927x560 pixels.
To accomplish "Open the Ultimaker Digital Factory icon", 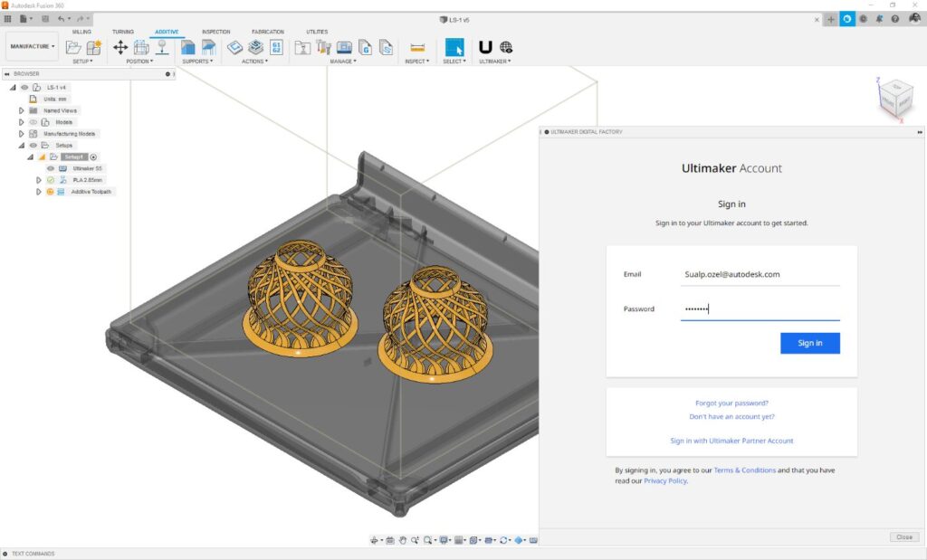I will [x=505, y=49].
